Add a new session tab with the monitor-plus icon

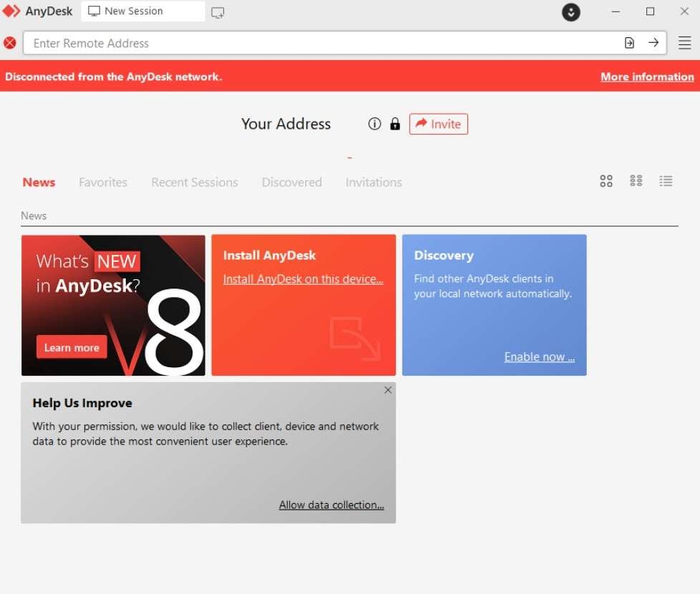(x=218, y=12)
